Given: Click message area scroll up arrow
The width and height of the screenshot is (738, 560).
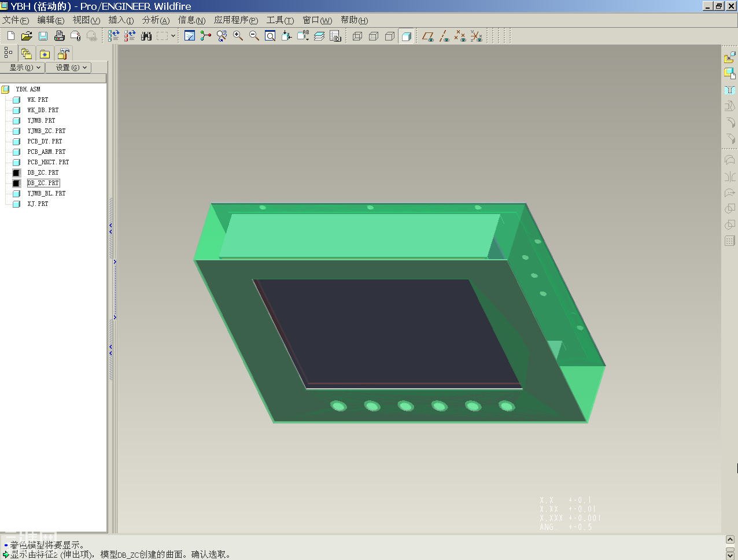Looking at the screenshot, I should tap(730, 539).
